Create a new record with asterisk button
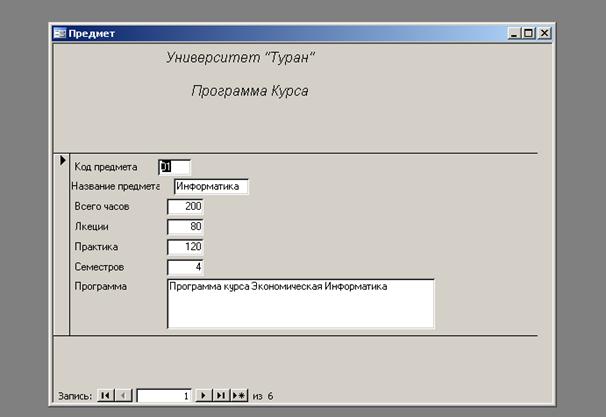This screenshot has height=417, width=606. click(x=239, y=395)
